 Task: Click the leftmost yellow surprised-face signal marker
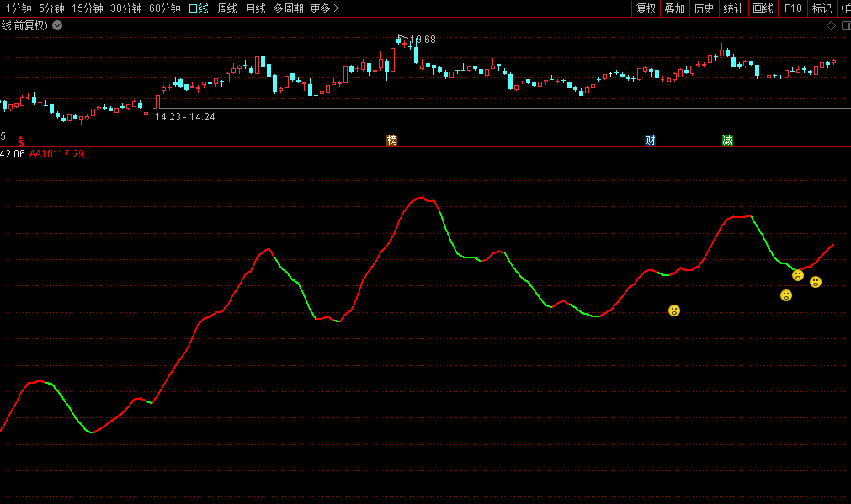click(x=674, y=310)
